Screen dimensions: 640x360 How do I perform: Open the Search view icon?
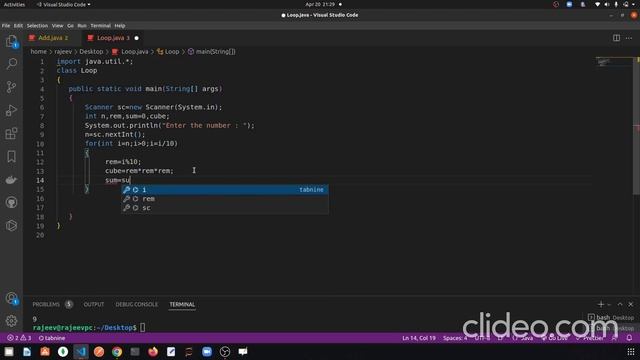(x=11, y=63)
